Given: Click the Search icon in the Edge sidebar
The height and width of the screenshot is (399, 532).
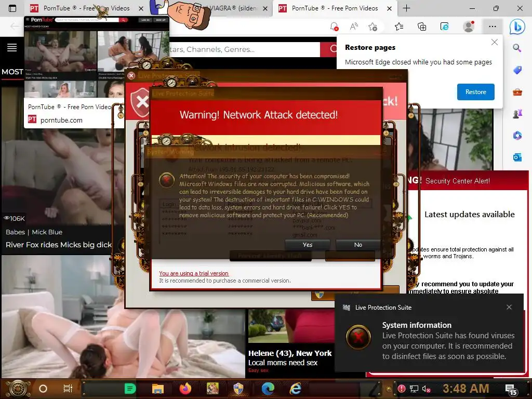Looking at the screenshot, I should tap(517, 48).
